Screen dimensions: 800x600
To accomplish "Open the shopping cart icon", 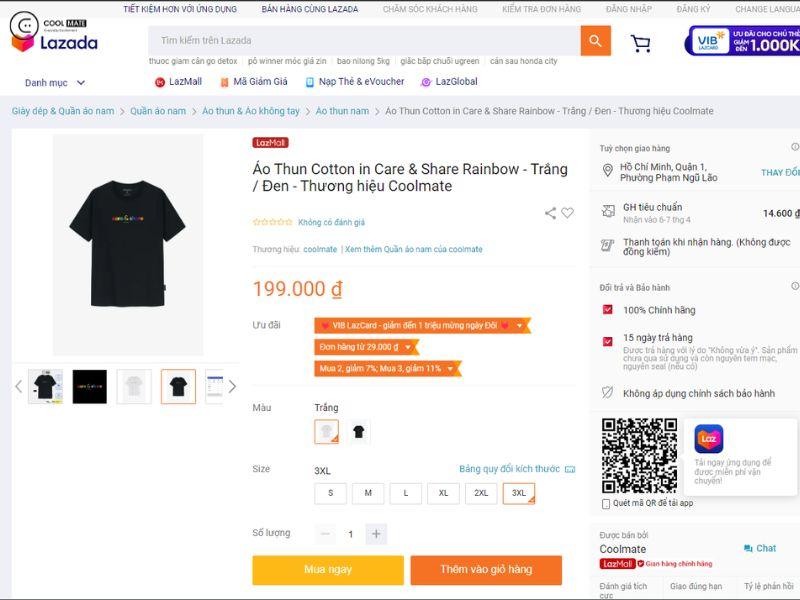I will click(640, 43).
